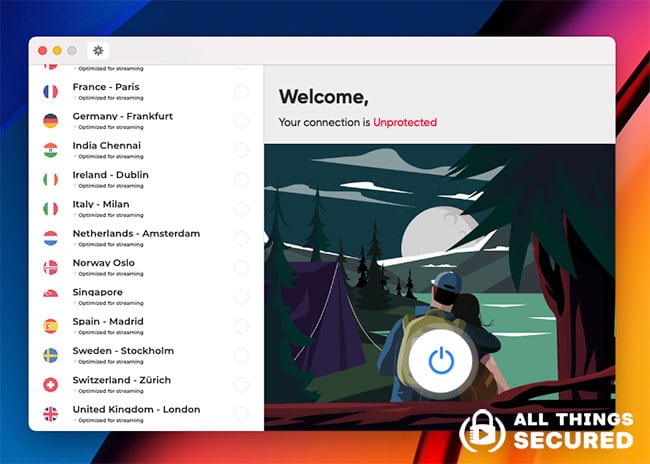Click the France flag icon
Screen dimensions: 650x464
point(51,91)
